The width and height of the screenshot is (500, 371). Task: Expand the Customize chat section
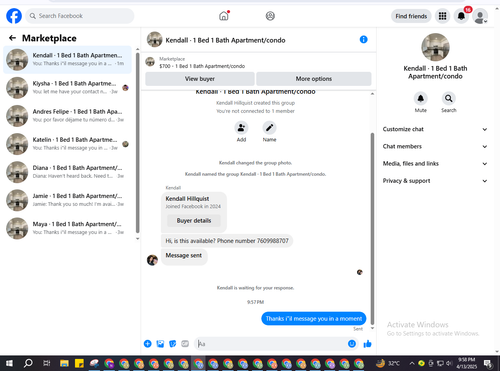coord(435,129)
